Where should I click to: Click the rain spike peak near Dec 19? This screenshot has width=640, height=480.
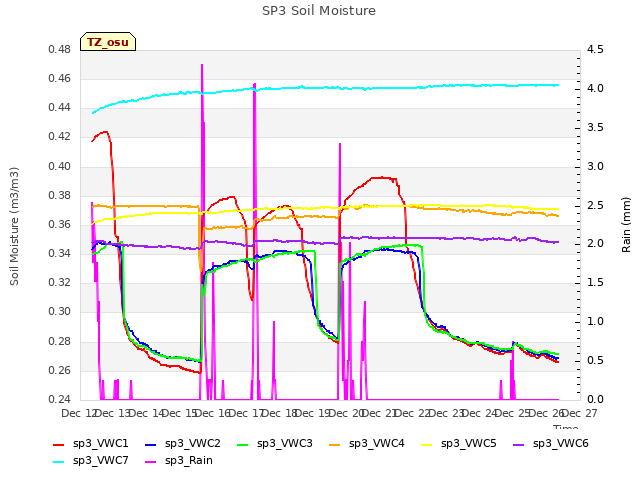pyautogui.click(x=340, y=144)
